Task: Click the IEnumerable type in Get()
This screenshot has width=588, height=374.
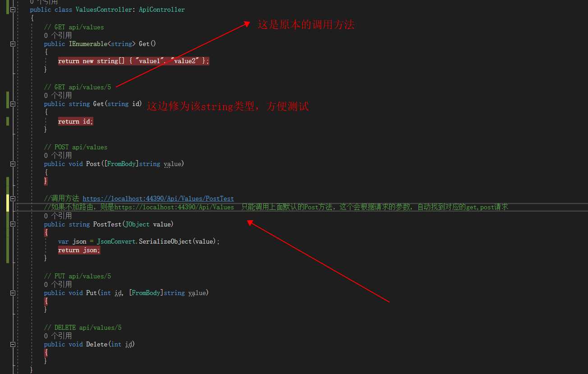Action: 88,44
